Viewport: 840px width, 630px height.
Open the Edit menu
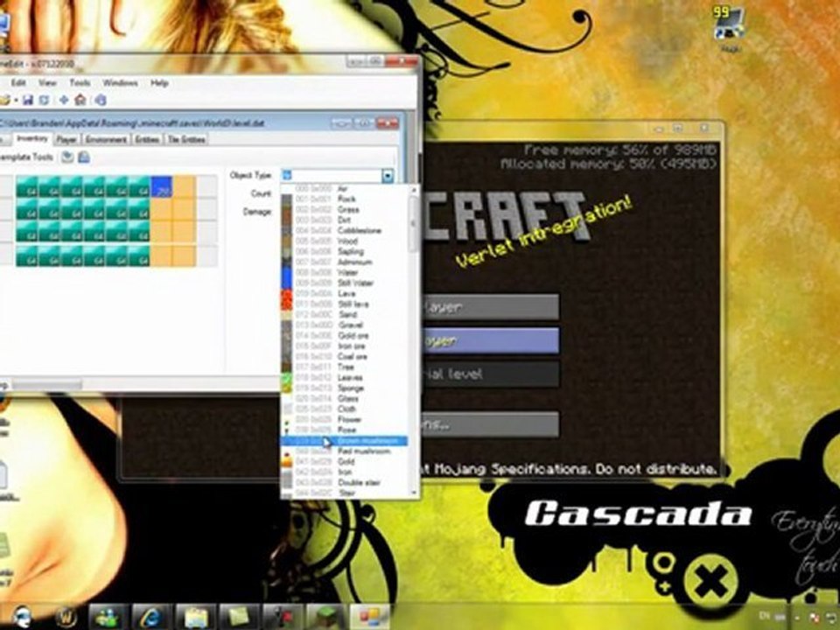18,82
